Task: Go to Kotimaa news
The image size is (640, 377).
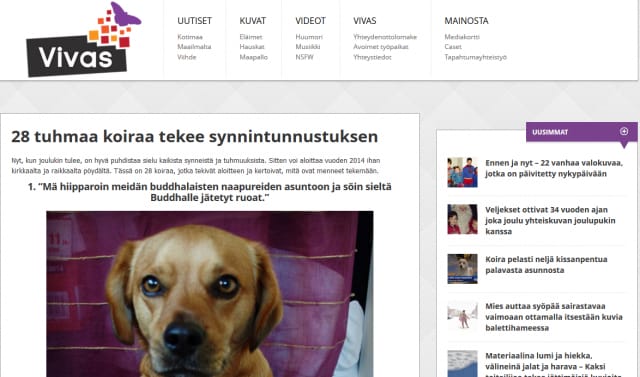Action: (x=190, y=37)
